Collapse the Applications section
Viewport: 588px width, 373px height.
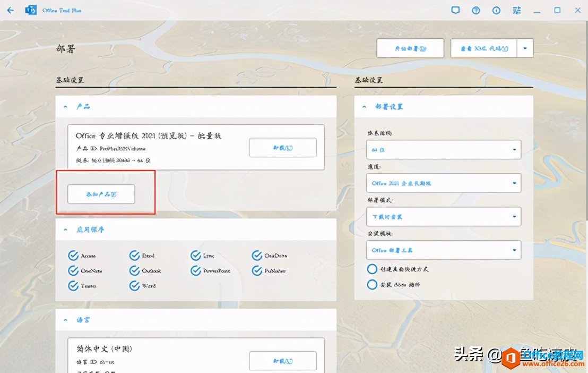66,229
